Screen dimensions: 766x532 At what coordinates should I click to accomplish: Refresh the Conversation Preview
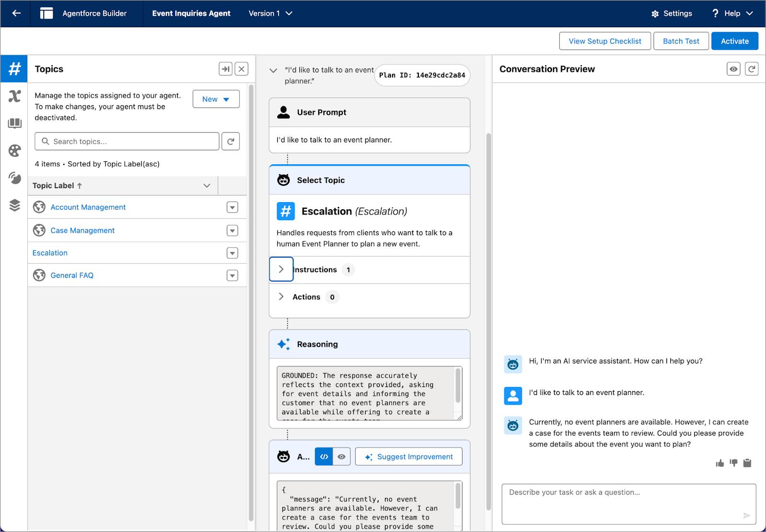tap(752, 69)
